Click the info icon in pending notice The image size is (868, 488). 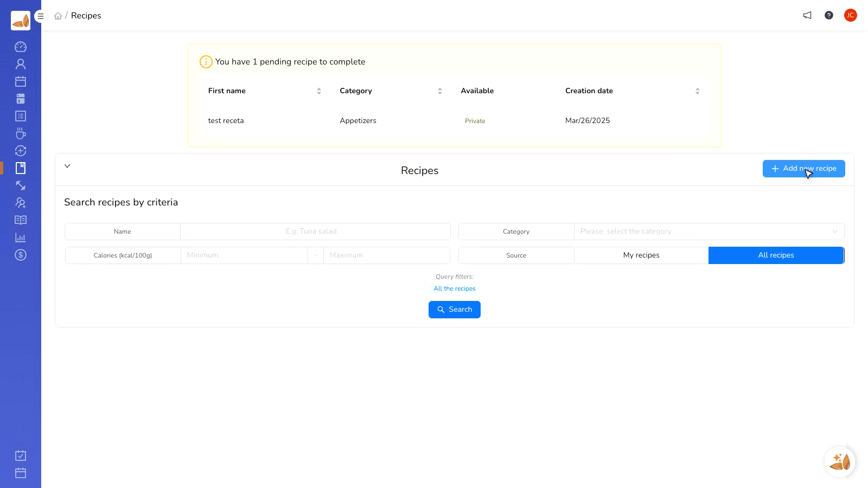pos(206,62)
